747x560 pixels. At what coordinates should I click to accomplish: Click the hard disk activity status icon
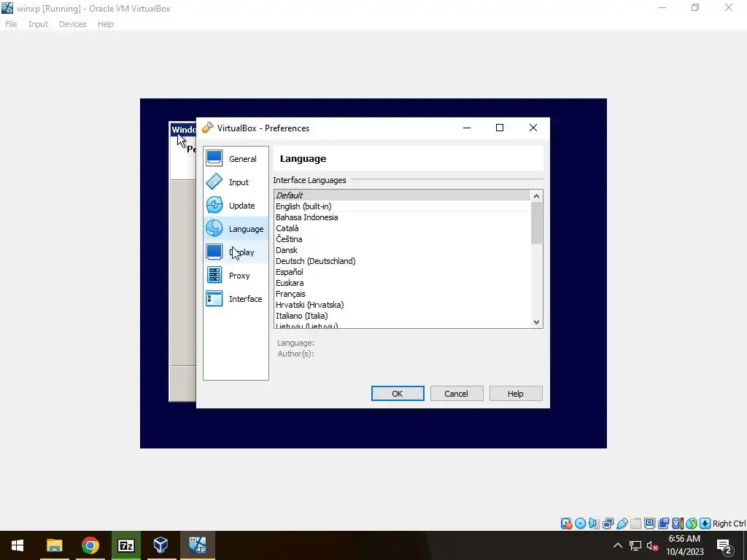(566, 524)
